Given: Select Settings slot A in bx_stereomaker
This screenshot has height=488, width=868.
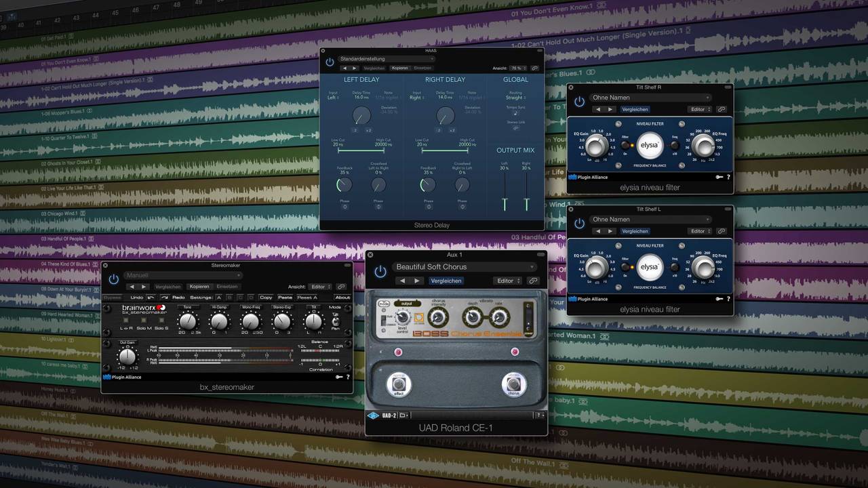Looking at the screenshot, I should 218,297.
